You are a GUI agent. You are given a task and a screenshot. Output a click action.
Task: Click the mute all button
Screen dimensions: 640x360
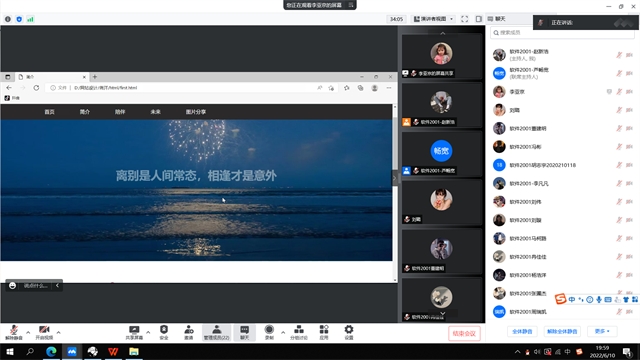coord(522,331)
